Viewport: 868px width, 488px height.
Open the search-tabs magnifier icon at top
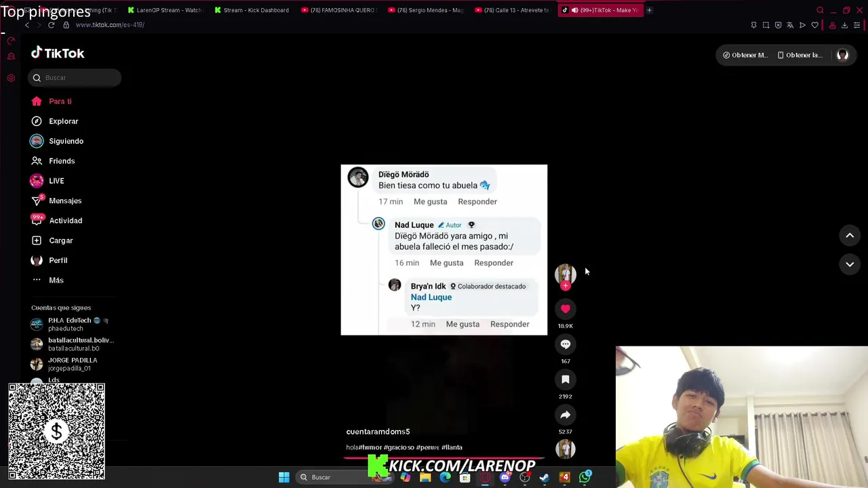[x=820, y=10]
